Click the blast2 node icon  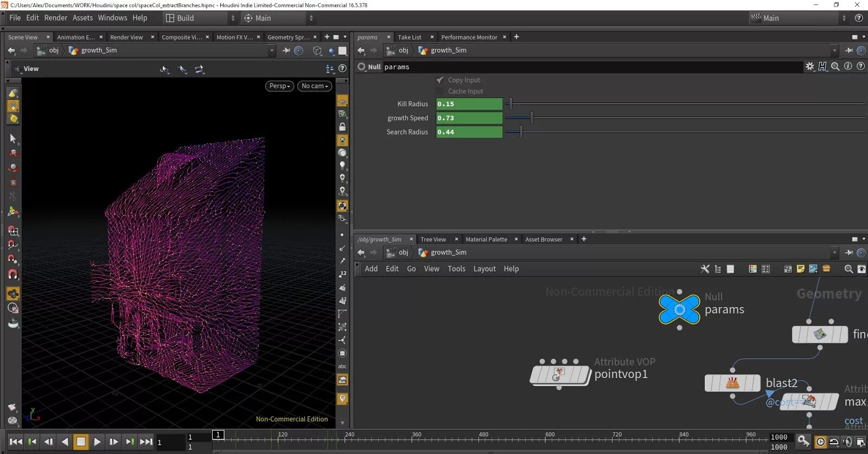tap(732, 383)
